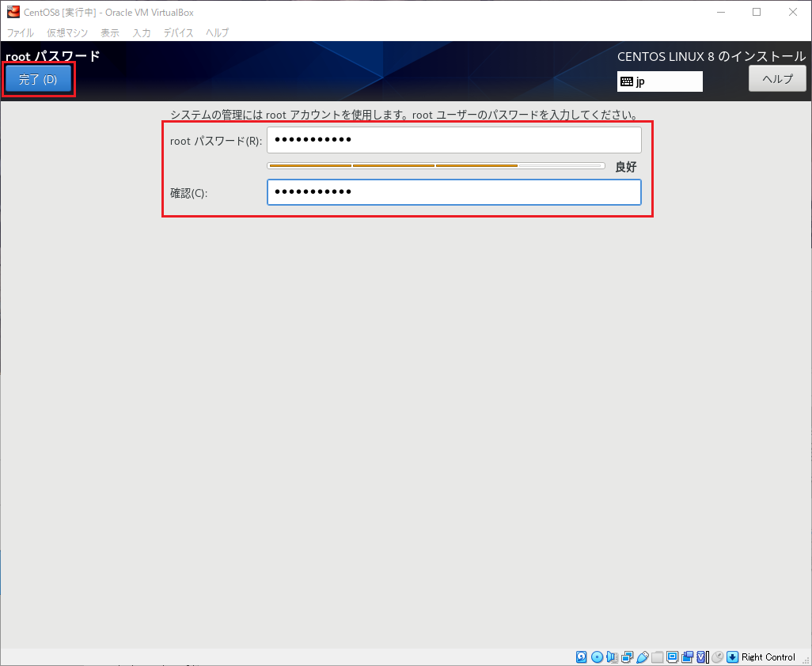Close the VirtualBox window
Image resolution: width=812 pixels, height=666 pixels.
[793, 12]
